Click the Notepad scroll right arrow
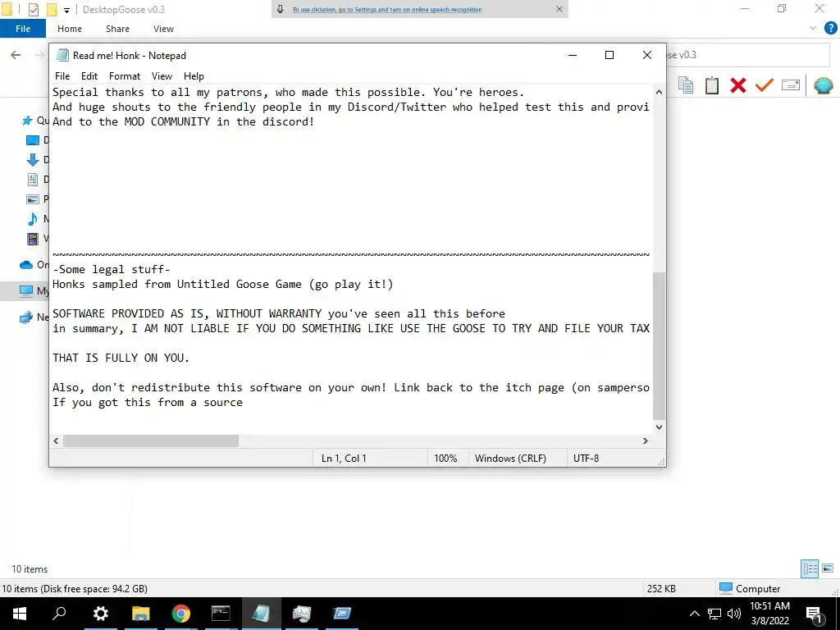The width and height of the screenshot is (840, 630). 646,441
